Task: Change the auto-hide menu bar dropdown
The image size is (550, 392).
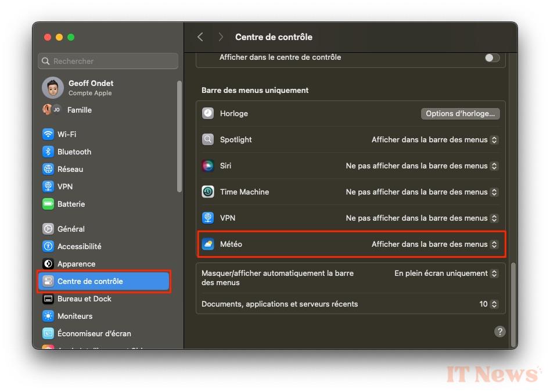Action: [446, 274]
